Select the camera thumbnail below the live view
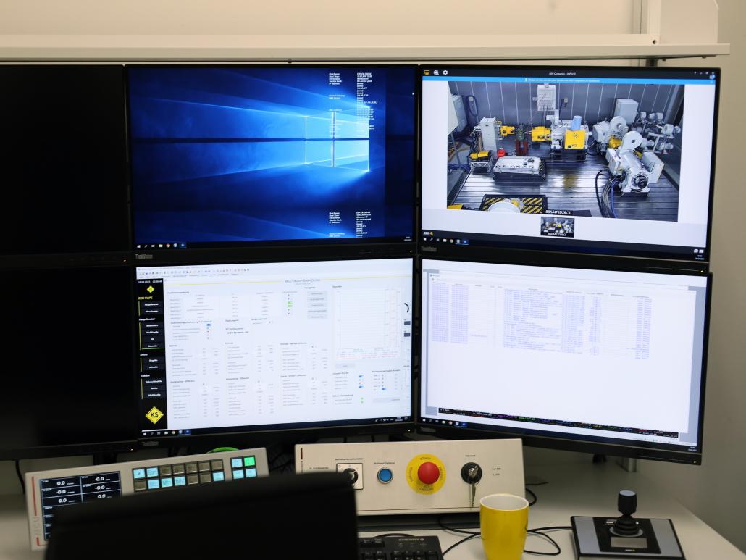 coord(557,226)
